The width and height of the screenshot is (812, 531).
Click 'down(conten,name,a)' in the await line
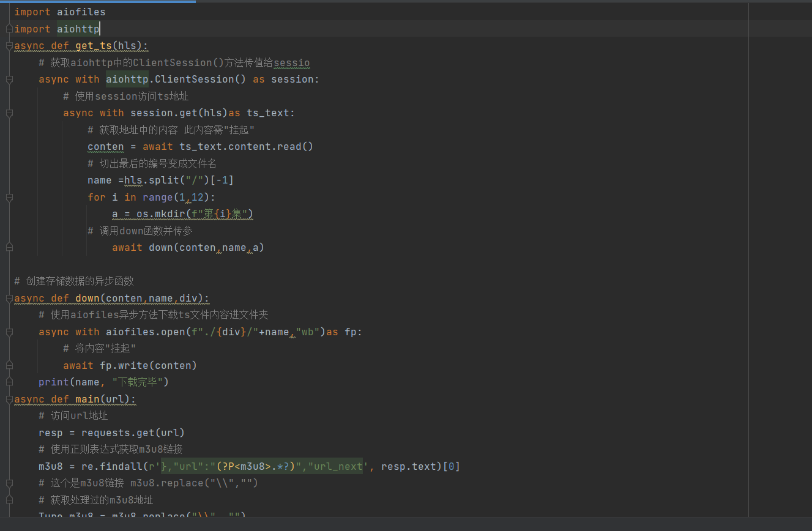point(206,248)
